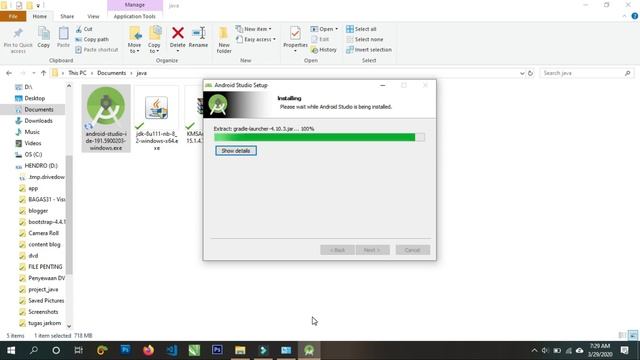Select Videos in navigation pane
This screenshot has height=360, width=640.
coord(33,143)
